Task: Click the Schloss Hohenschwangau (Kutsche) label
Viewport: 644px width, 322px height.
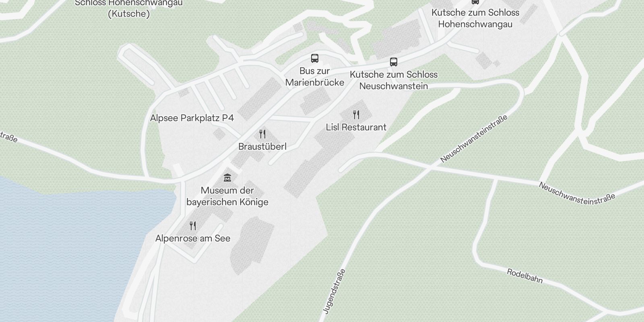Action: tap(129, 8)
